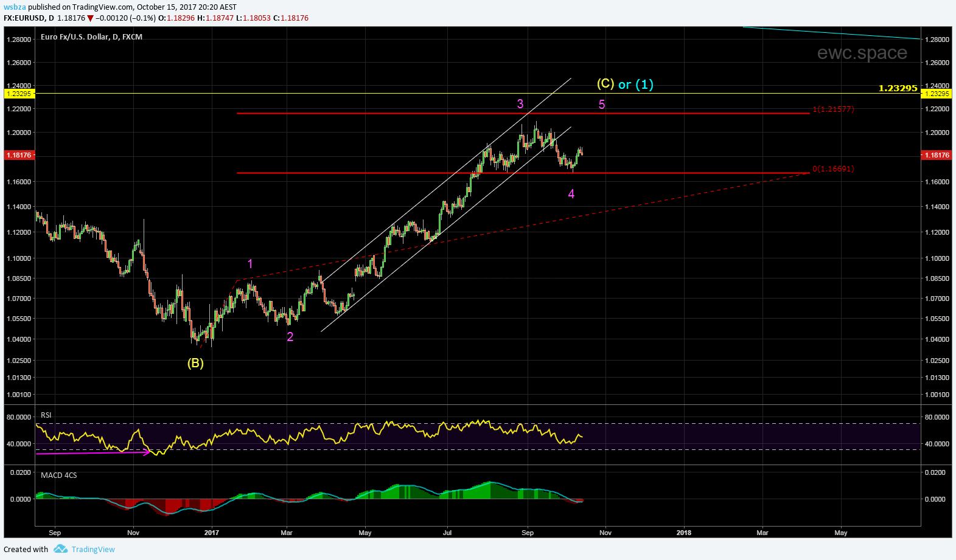The width and height of the screenshot is (956, 560).
Task: Select the pink wave 2 label
Action: [290, 337]
